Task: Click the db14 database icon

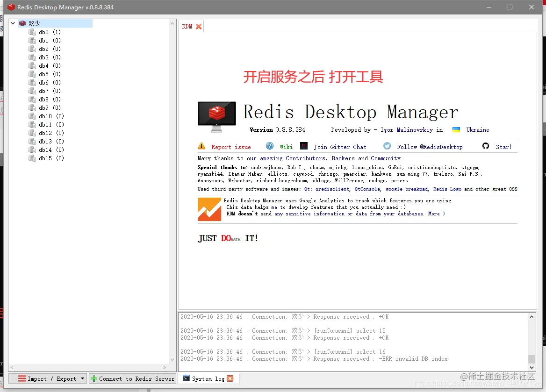Action: 32,150
